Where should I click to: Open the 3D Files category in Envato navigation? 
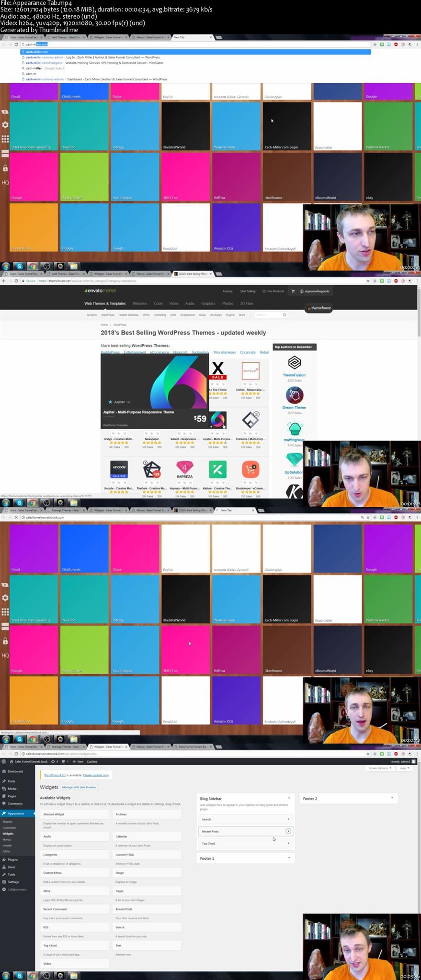pyautogui.click(x=247, y=303)
